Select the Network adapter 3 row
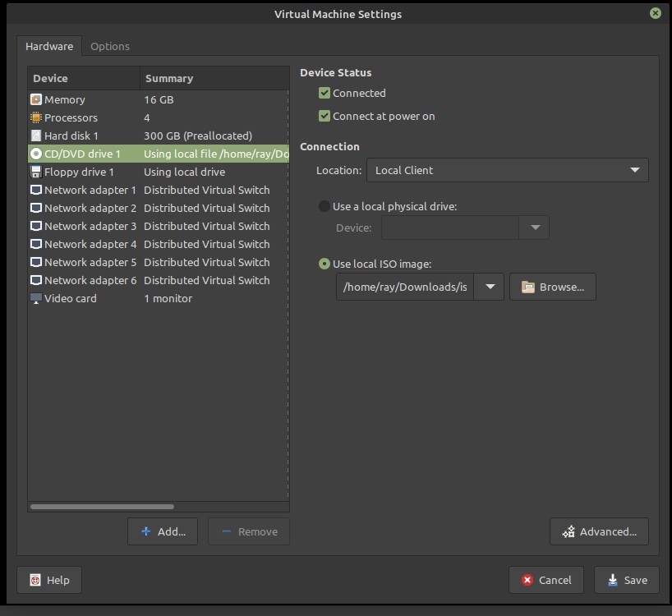The width and height of the screenshot is (672, 616). 159,226
